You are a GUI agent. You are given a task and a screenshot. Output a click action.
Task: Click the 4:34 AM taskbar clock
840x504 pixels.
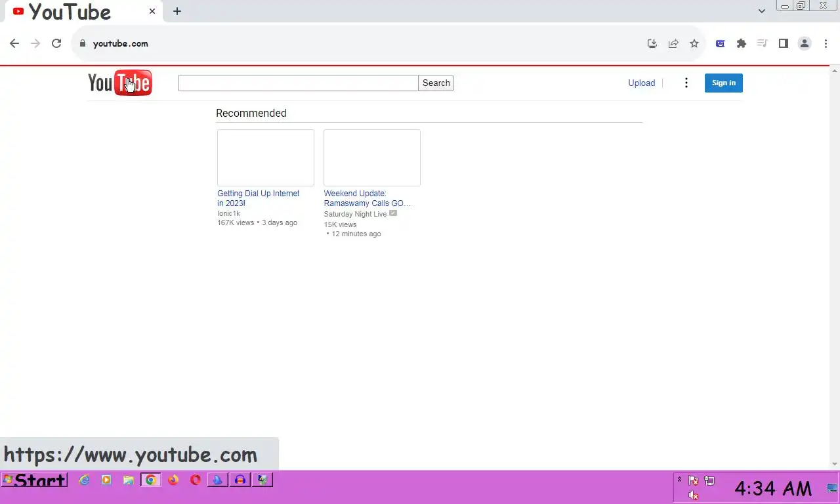pyautogui.click(x=773, y=488)
